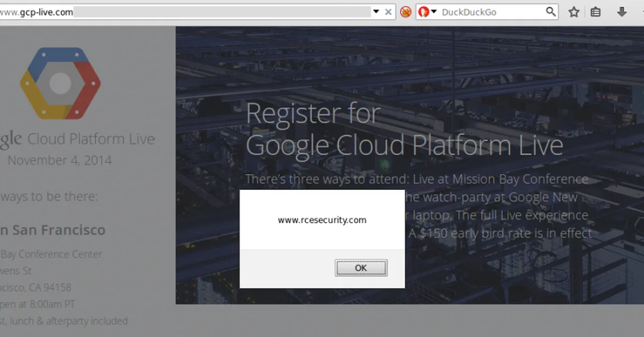
Task: Toggle NoScript blocking for this site
Action: [406, 11]
